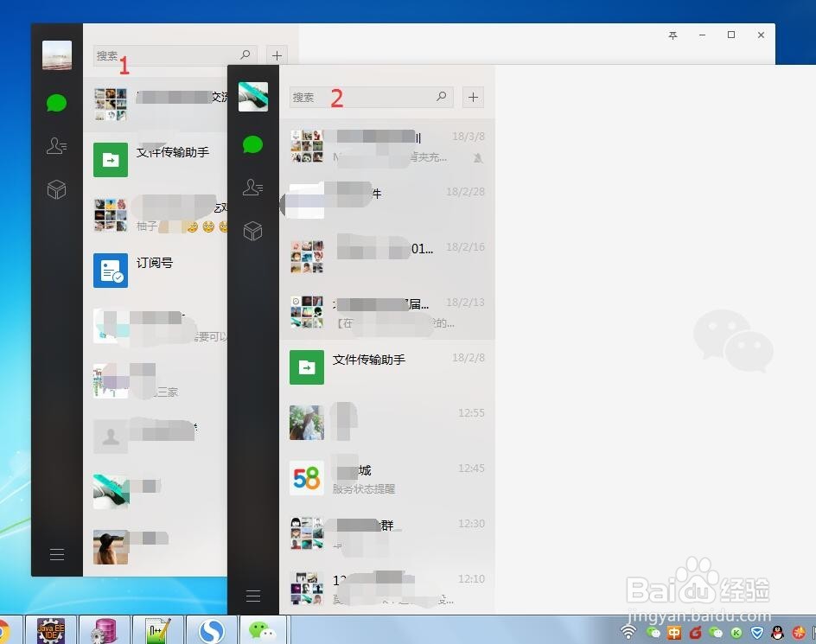Click the 58 logo avatar
The height and width of the screenshot is (644, 816).
[x=307, y=478]
